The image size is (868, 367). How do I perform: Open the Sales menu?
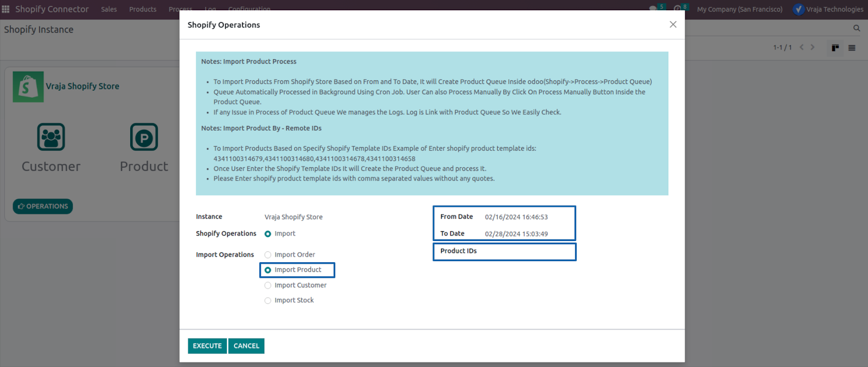[x=108, y=9]
